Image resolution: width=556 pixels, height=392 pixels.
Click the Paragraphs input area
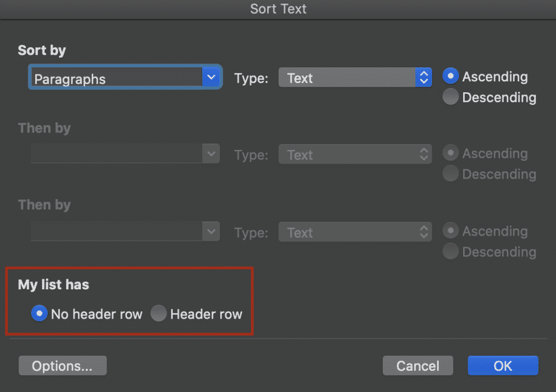[x=109, y=79]
